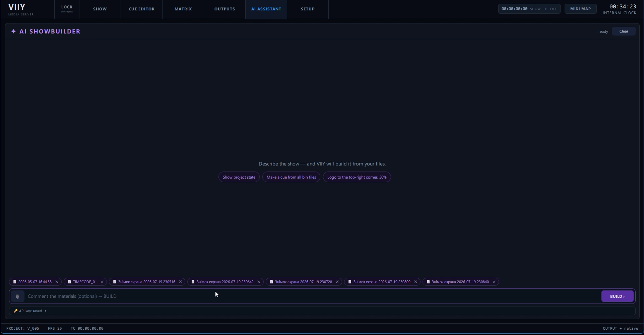
Task: Click the 'ready' status text
Action: click(603, 32)
